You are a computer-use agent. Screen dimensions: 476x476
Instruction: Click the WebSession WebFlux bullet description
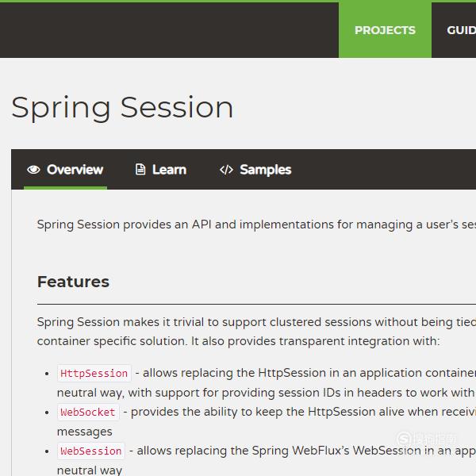coord(267,460)
